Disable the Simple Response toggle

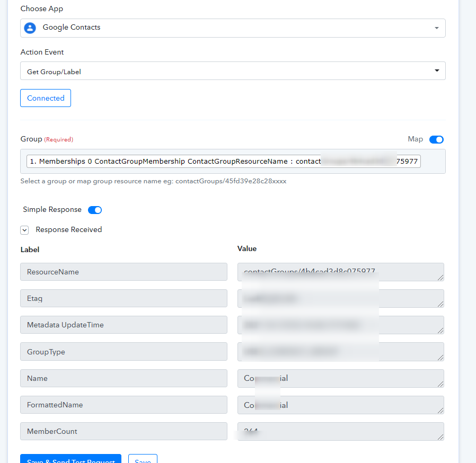pyautogui.click(x=94, y=210)
